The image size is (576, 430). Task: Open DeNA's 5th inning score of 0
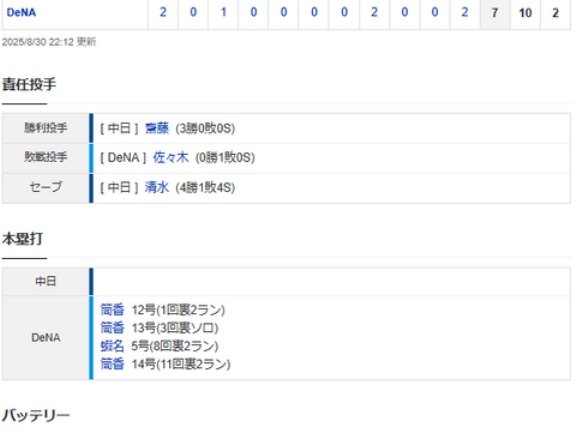click(x=284, y=12)
